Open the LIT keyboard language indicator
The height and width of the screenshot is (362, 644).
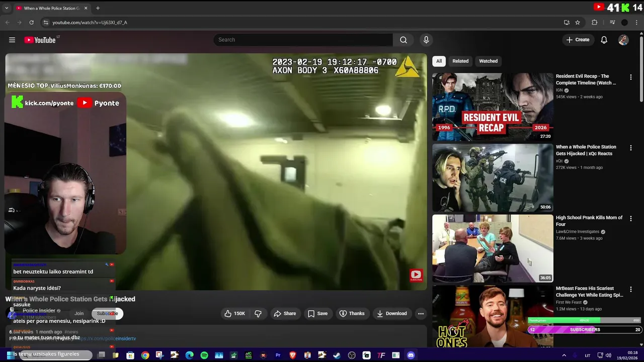[587, 355]
